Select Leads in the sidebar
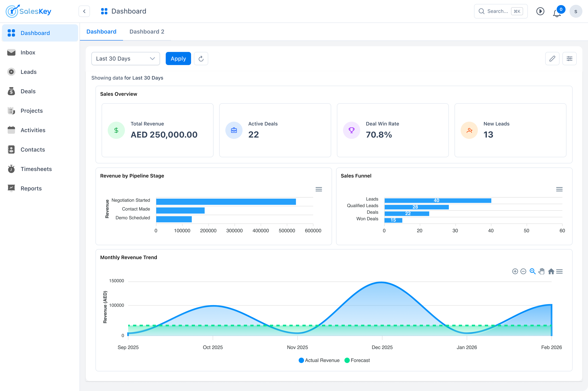 point(28,72)
